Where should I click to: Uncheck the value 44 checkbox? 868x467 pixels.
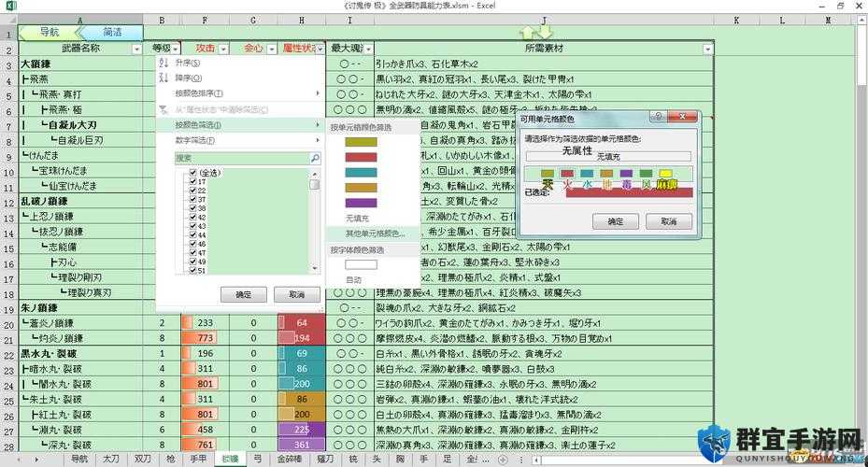[193, 234]
